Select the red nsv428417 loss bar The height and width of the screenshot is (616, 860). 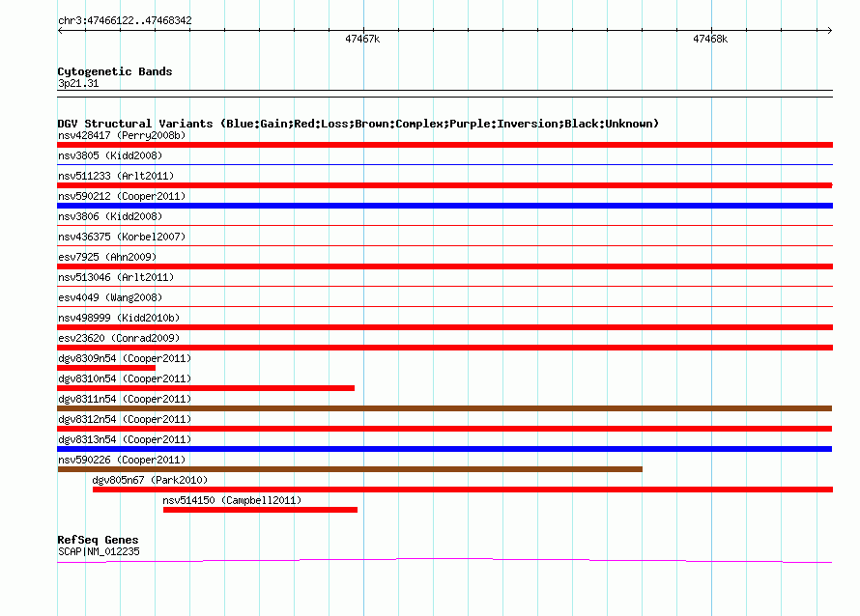tap(444, 145)
